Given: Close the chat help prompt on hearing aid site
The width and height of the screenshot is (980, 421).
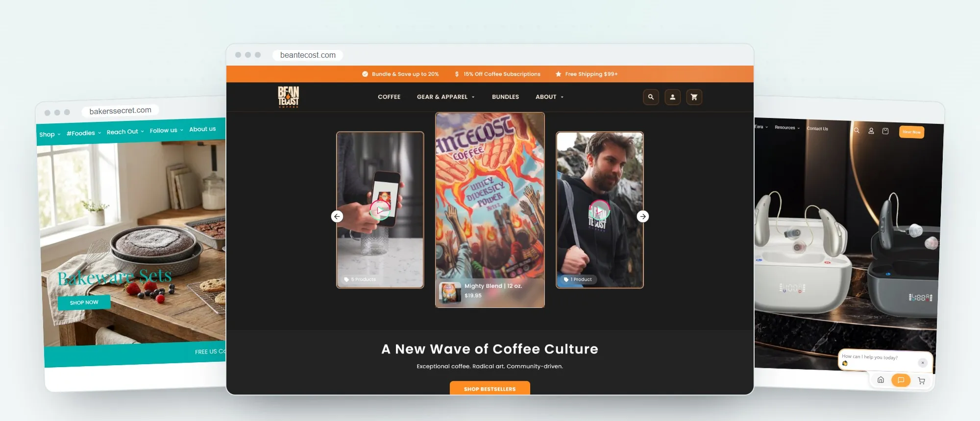Looking at the screenshot, I should [x=923, y=363].
